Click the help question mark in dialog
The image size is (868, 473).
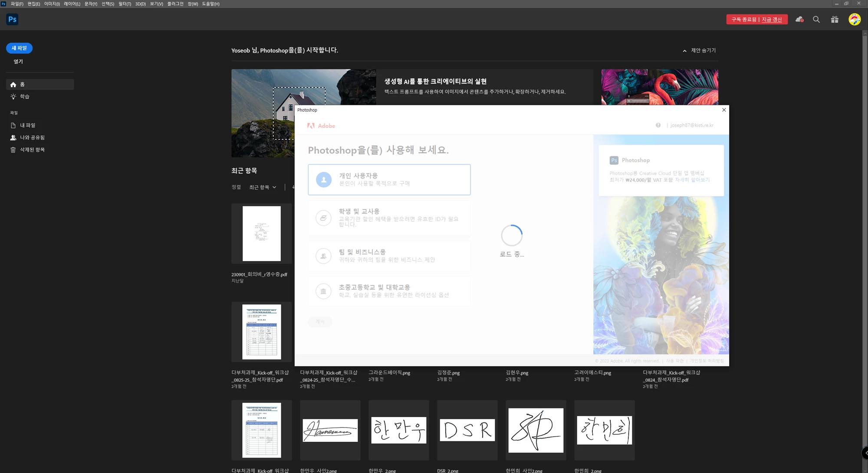(x=658, y=125)
